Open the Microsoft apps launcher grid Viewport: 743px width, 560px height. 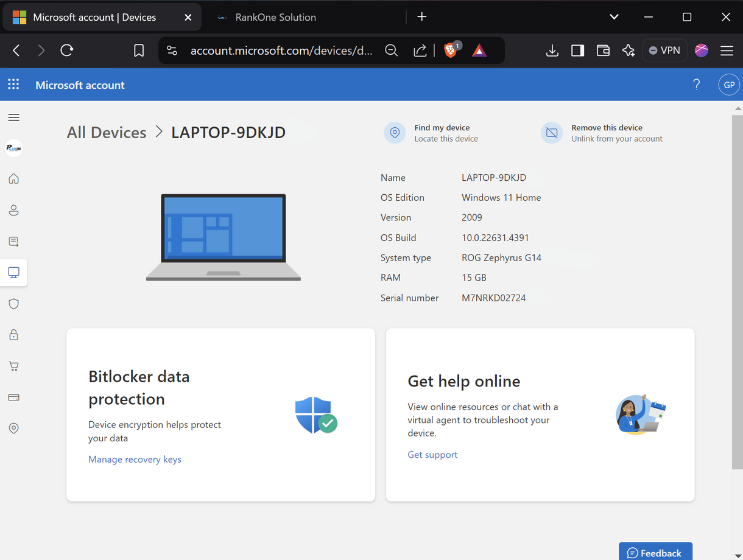[x=13, y=85]
